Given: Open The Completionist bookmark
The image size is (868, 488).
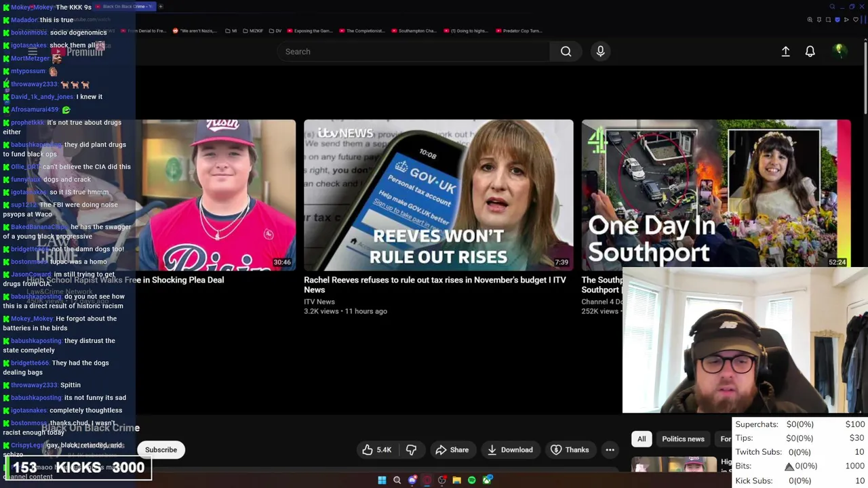Looking at the screenshot, I should coord(362,30).
